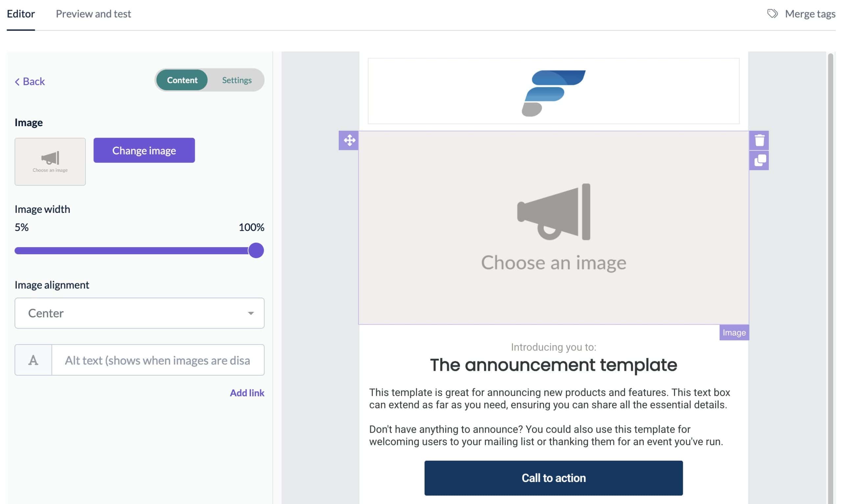Switch to the Editor tab
Viewport: 842px width, 504px height.
tap(20, 13)
